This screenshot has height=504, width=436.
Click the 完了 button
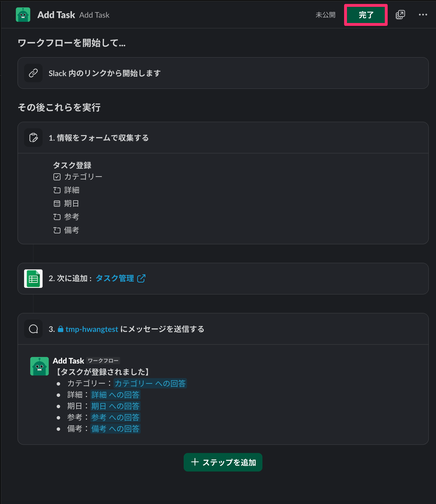(366, 15)
